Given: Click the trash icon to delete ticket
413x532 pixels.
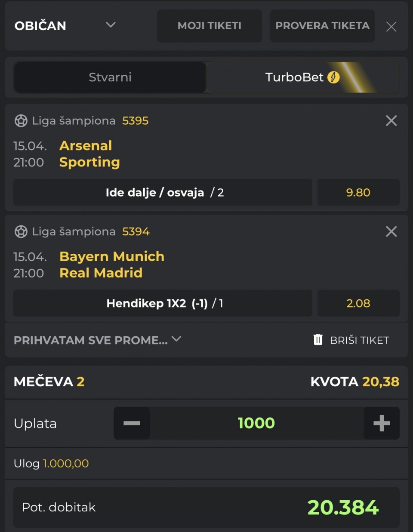Looking at the screenshot, I should point(318,340).
